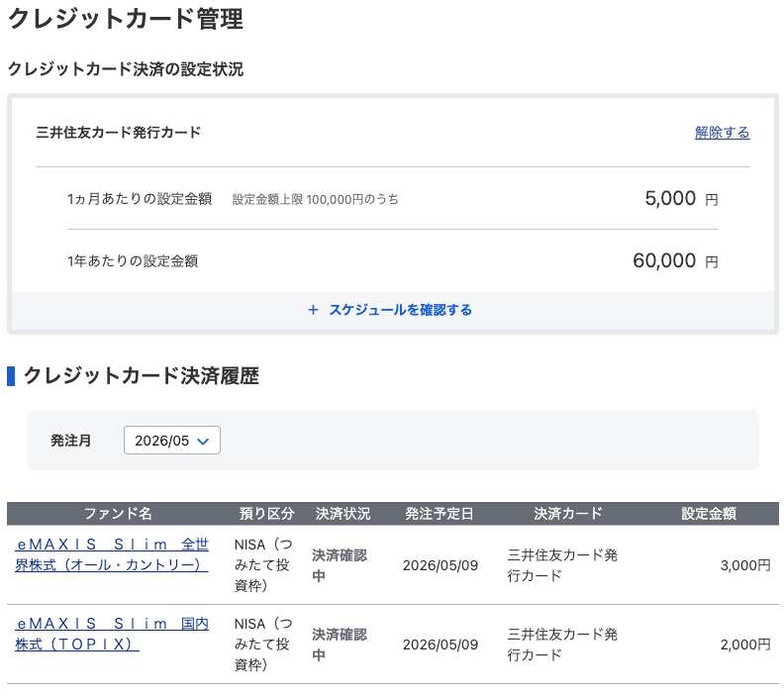Image resolution: width=784 pixels, height=697 pixels.
Task: Click the 設定金額 column header
Action: pos(708,514)
